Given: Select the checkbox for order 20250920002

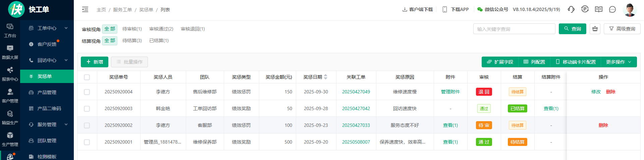Looking at the screenshot, I should (87, 125).
